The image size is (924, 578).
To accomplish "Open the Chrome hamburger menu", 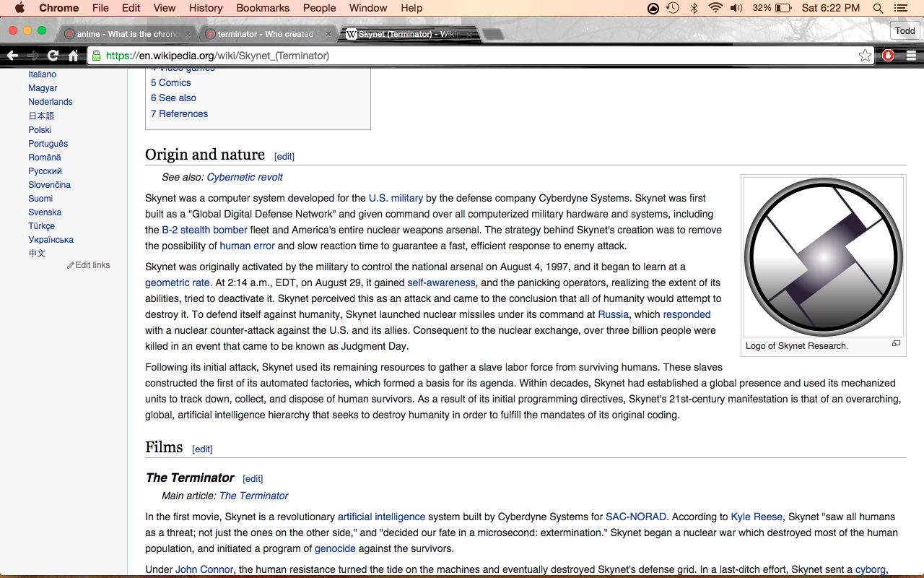I will click(x=911, y=56).
